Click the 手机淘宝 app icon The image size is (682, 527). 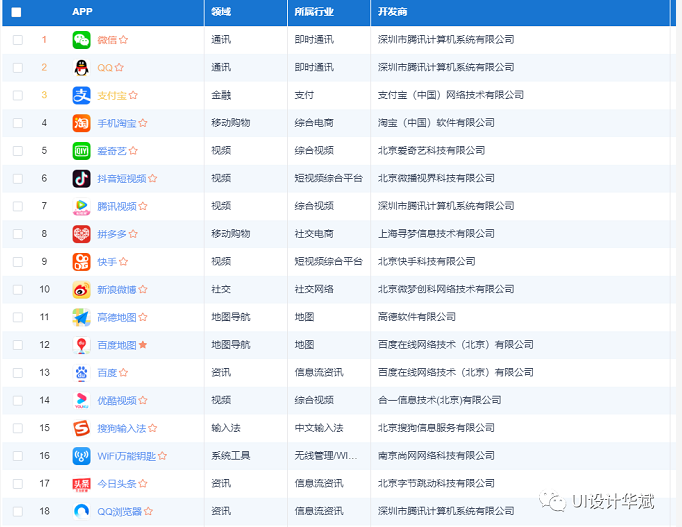coord(81,123)
